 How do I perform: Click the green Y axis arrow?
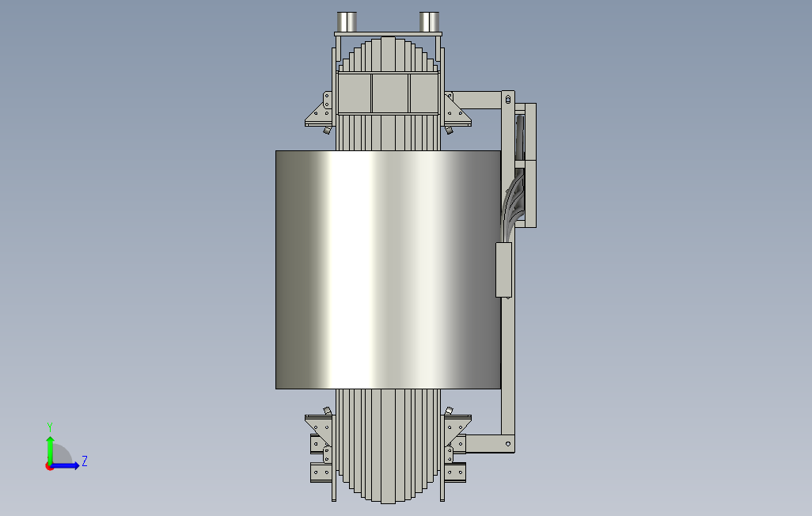point(50,450)
